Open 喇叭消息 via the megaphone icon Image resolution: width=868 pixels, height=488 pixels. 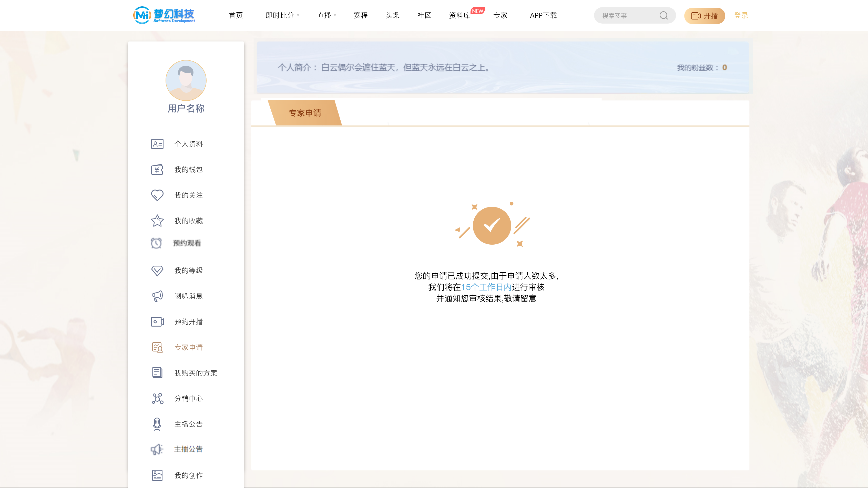[x=157, y=296]
